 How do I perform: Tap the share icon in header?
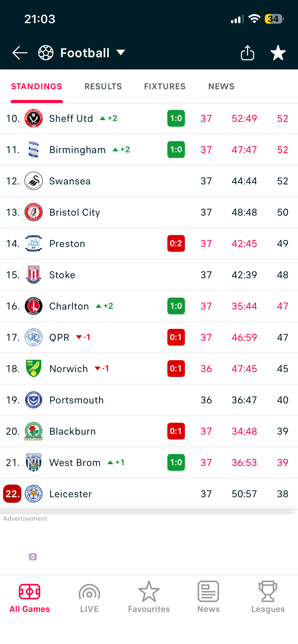pos(247,53)
